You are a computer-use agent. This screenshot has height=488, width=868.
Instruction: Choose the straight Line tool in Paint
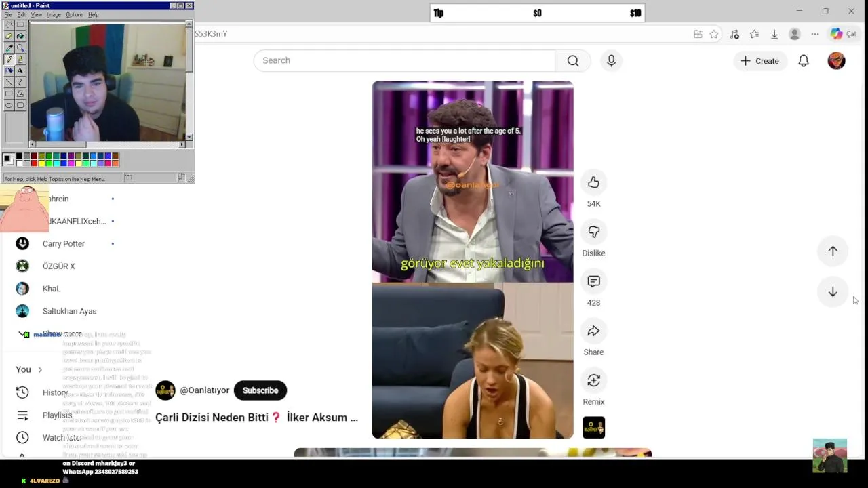click(9, 82)
